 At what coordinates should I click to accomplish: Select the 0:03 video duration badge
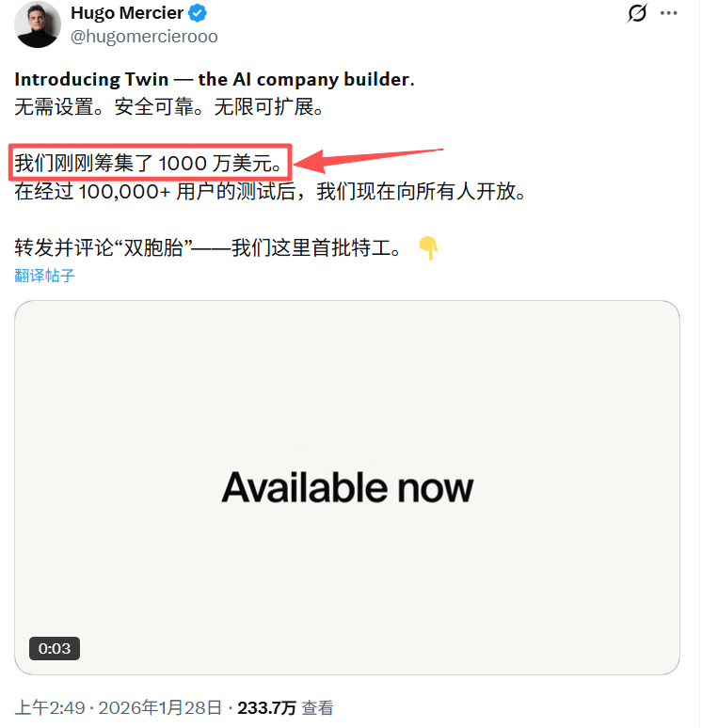point(55,649)
